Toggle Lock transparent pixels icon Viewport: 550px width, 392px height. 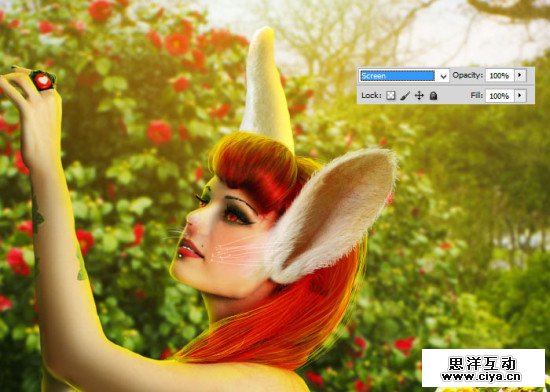(391, 96)
